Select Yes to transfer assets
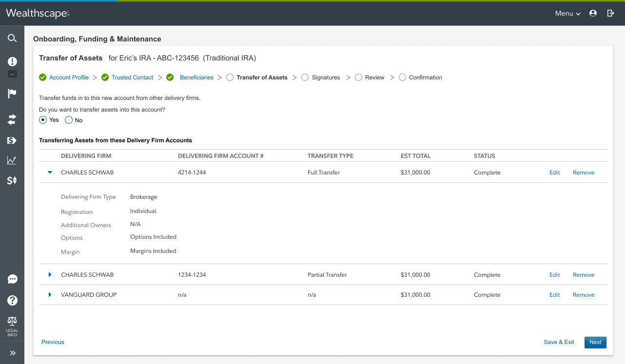The image size is (625, 364). click(43, 120)
